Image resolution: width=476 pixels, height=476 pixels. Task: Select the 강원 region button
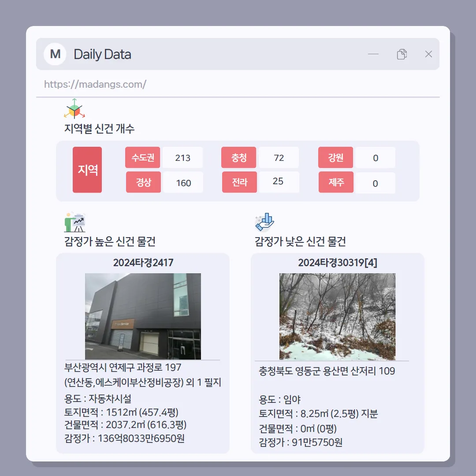click(x=335, y=157)
